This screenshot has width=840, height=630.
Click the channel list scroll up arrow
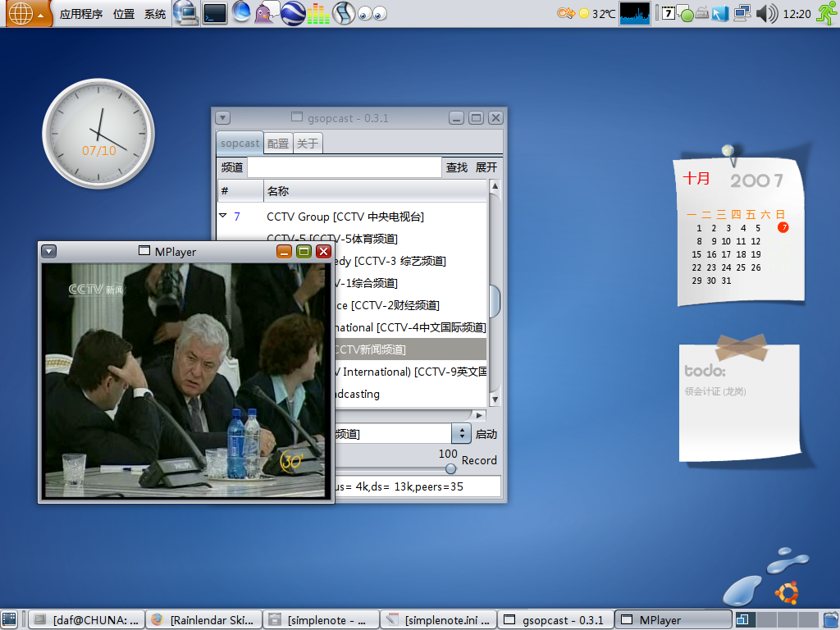tap(495, 186)
